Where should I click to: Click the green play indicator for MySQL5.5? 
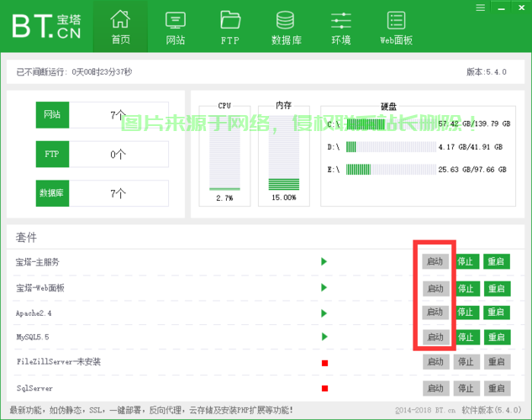tap(324, 337)
